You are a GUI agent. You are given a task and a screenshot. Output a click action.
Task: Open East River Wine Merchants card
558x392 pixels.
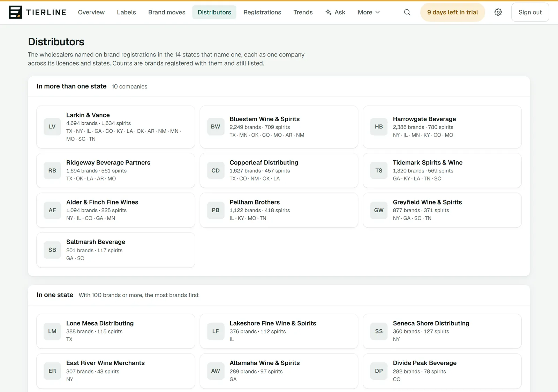116,371
